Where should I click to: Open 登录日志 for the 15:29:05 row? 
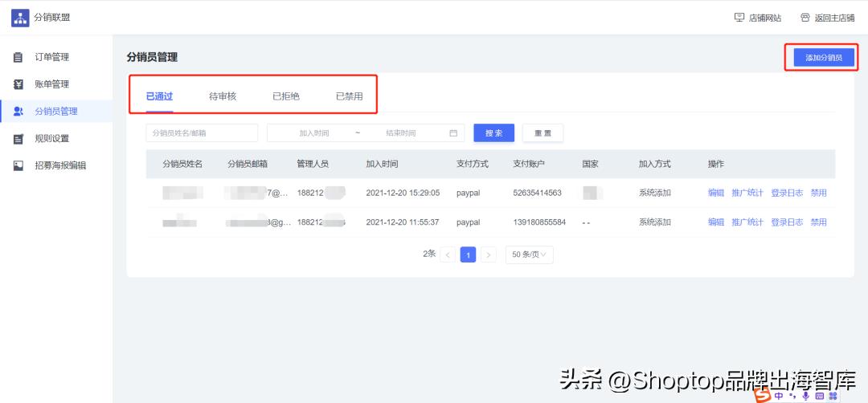(787, 193)
